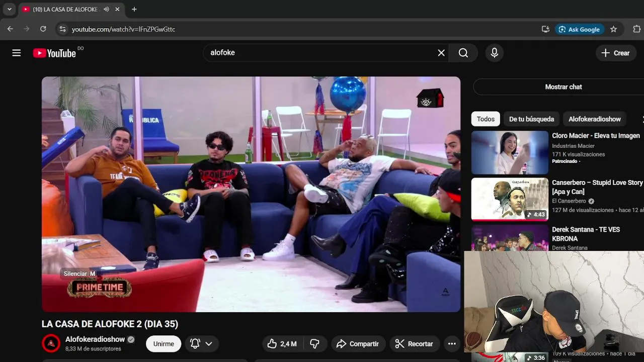This screenshot has width=644, height=362.
Task: Click Industrias Macier channel name
Action: click(x=573, y=146)
